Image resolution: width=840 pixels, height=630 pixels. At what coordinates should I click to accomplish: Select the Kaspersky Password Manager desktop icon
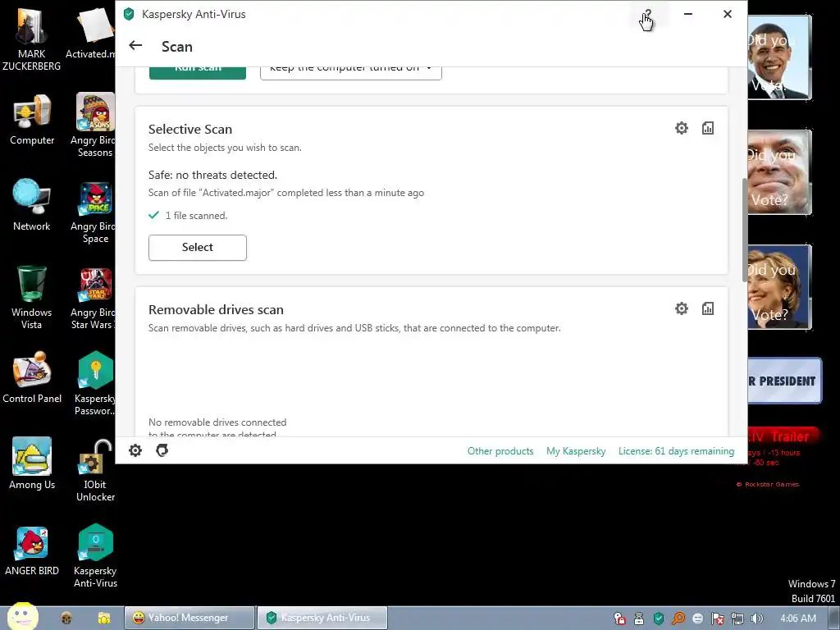pyautogui.click(x=94, y=383)
